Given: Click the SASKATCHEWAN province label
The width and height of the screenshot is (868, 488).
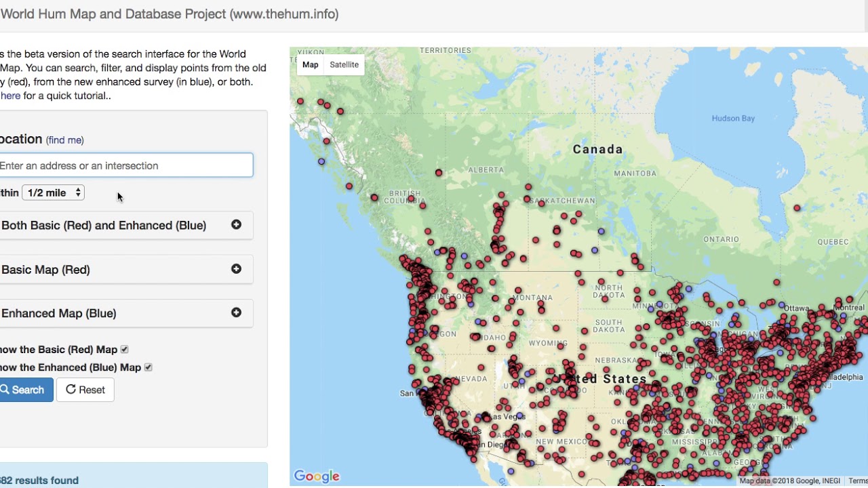Looking at the screenshot, I should (x=562, y=201).
